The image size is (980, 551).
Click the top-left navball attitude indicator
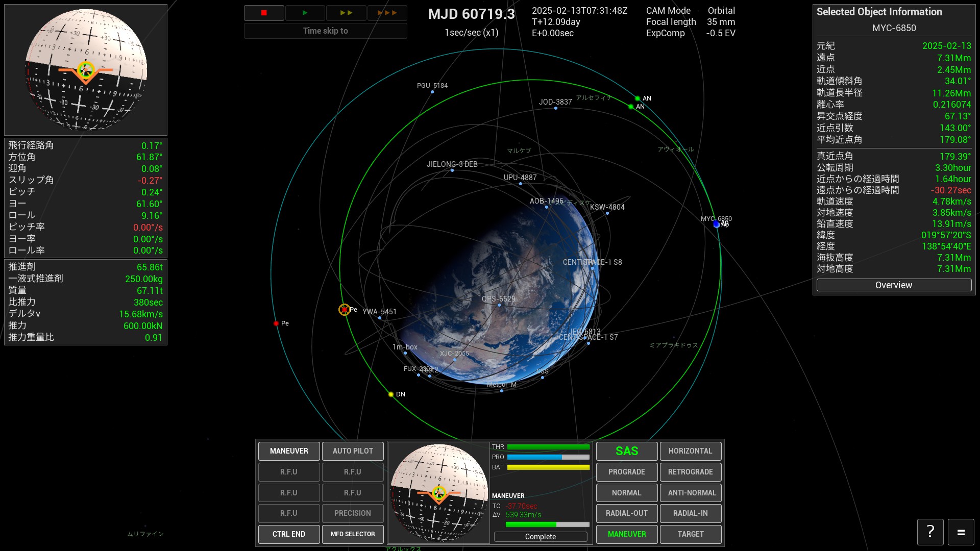point(86,70)
